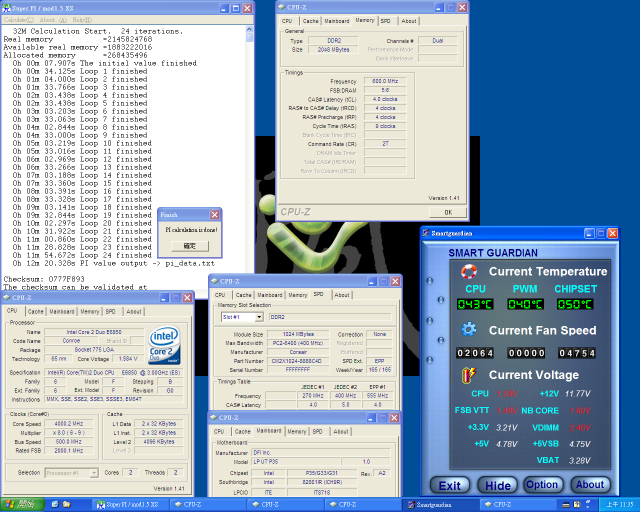
Task: Open the folder icon in quick launch
Action: tap(67, 505)
